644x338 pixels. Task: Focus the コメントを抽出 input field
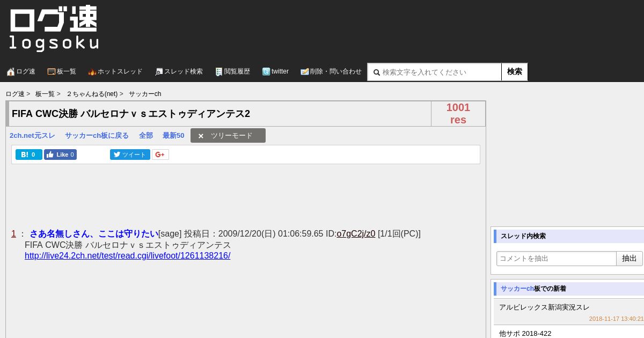(x=557, y=259)
